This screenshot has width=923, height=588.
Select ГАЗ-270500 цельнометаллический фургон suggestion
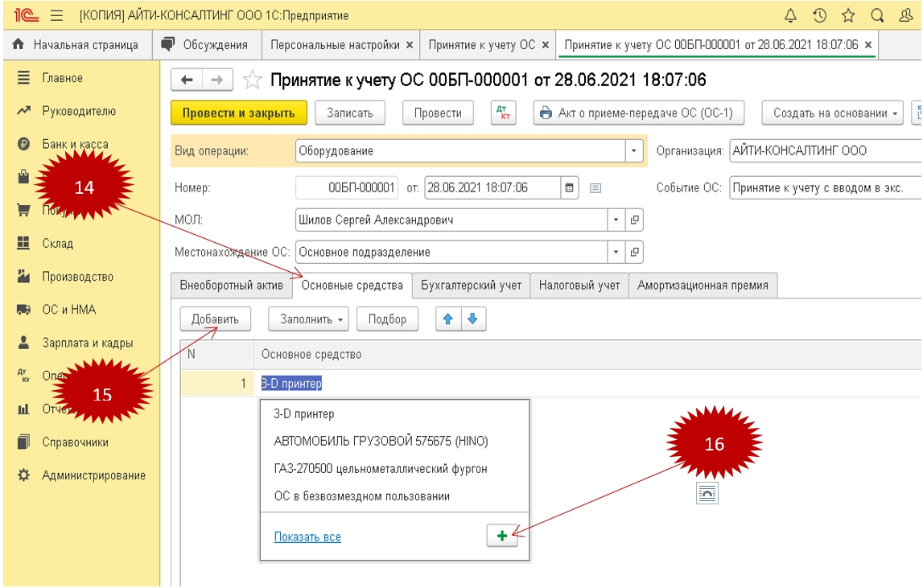[x=394, y=468]
